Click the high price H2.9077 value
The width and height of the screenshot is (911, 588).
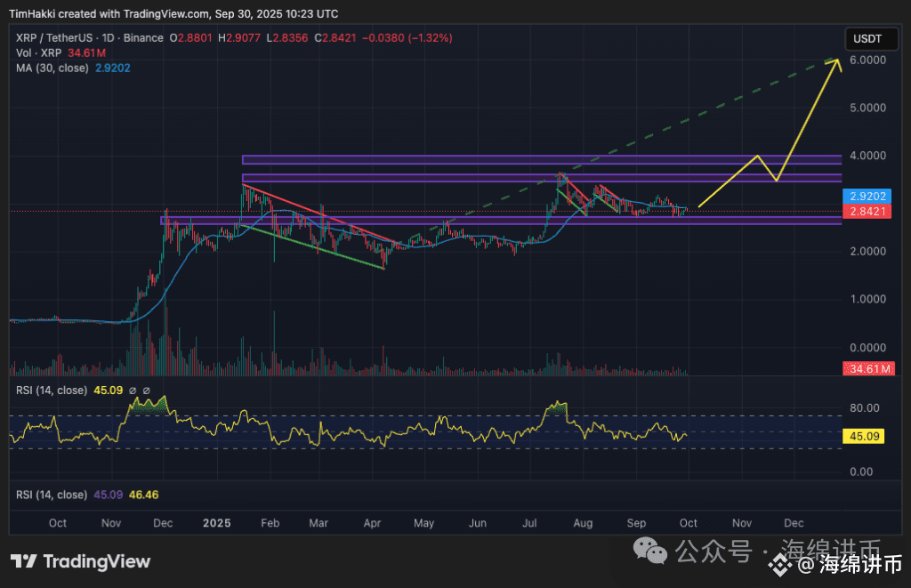click(x=239, y=37)
